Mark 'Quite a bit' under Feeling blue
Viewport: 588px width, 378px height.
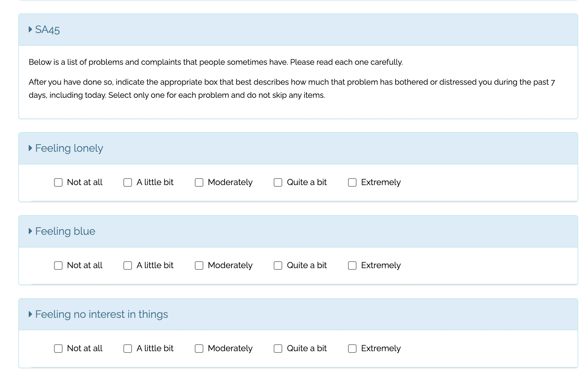(x=278, y=266)
